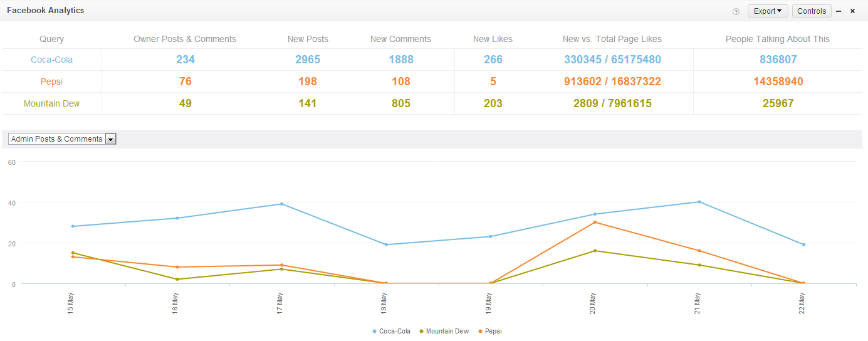Click Mountain Dew talking about value 25967
This screenshot has height=341, width=868.
(778, 103)
